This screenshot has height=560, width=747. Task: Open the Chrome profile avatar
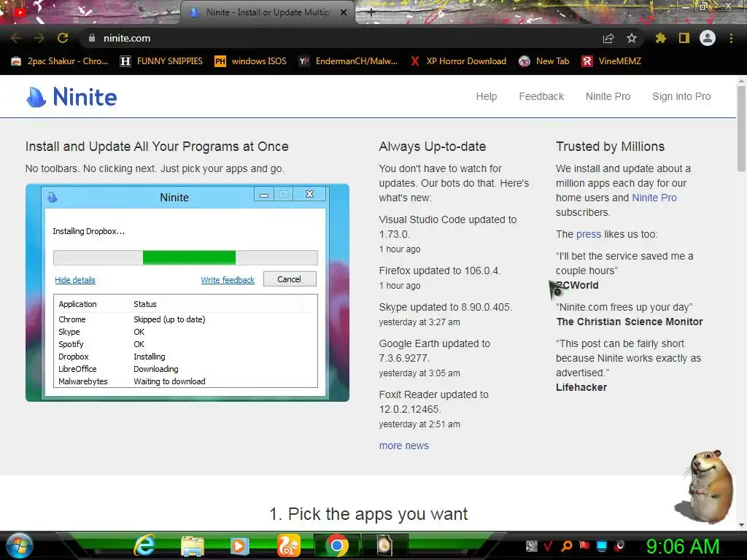point(708,38)
